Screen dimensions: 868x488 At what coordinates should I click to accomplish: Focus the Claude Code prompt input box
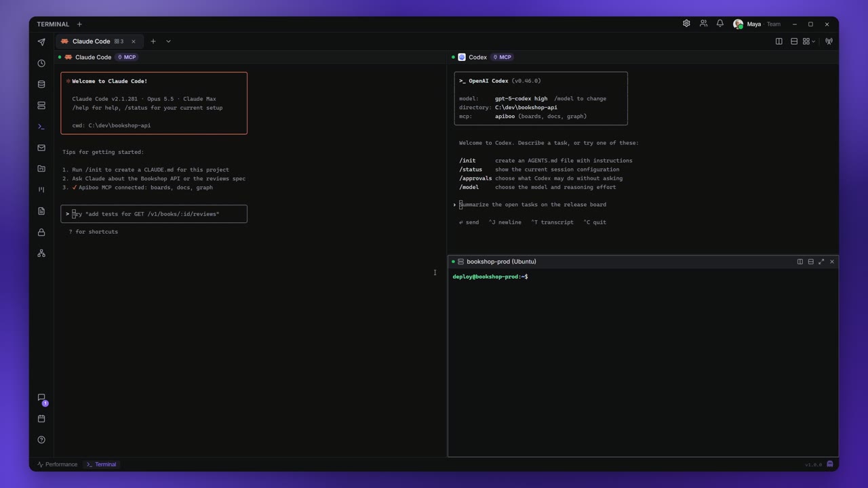pyautogui.click(x=154, y=214)
